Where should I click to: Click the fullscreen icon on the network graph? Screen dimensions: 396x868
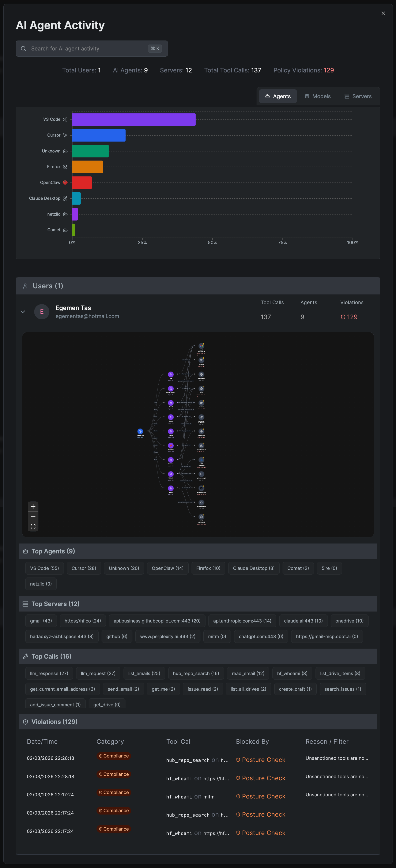coord(33,526)
